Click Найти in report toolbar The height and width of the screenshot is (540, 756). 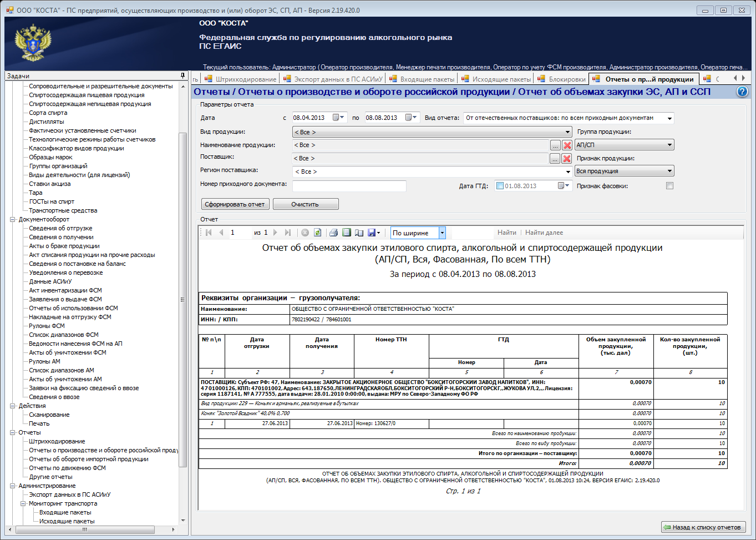coord(507,233)
